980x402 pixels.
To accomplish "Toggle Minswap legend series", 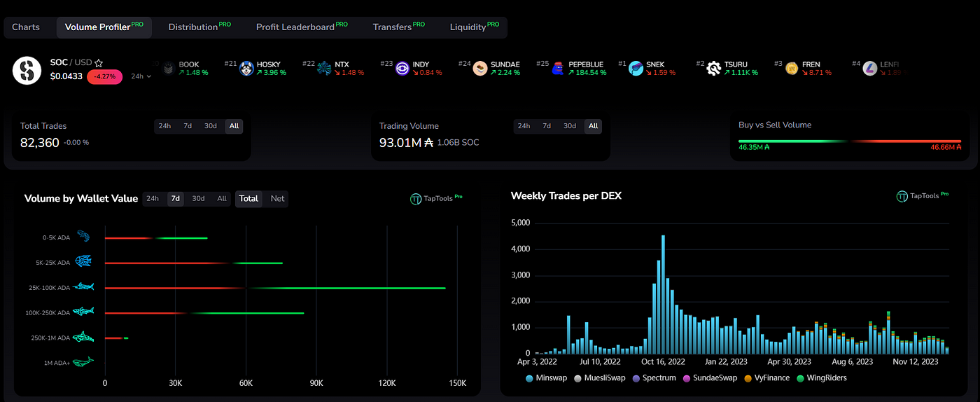I will (x=545, y=378).
